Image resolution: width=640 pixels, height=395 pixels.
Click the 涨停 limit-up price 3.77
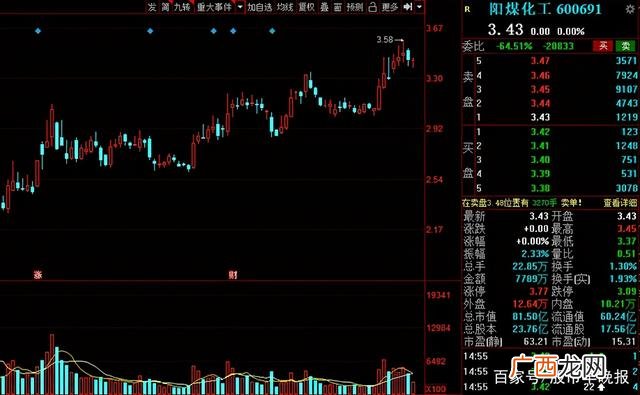(x=539, y=291)
